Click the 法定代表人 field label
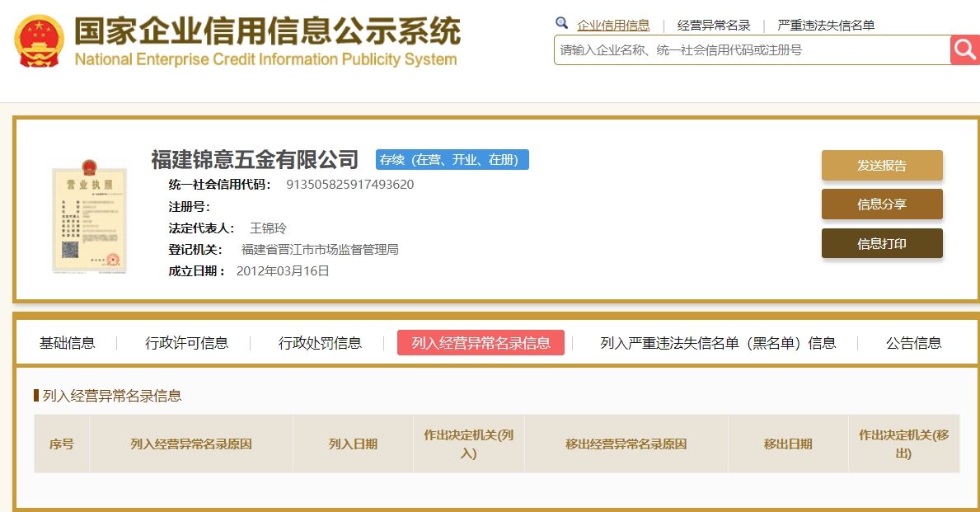Viewport: 980px width, 512px height. click(201, 228)
